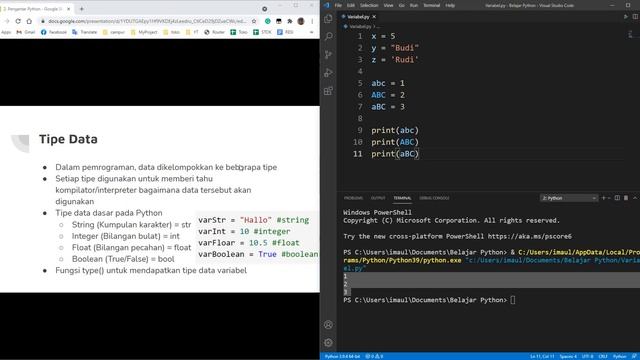This screenshot has width=640, height=360.
Task: Open the STOK bookmark
Action: coord(262,32)
